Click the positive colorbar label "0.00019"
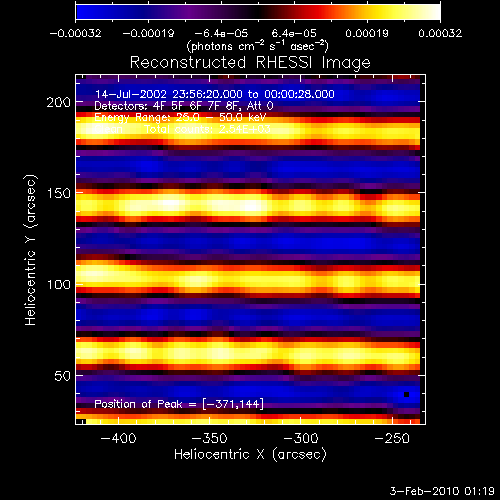Viewport: 500px width, 500px height. [367, 33]
